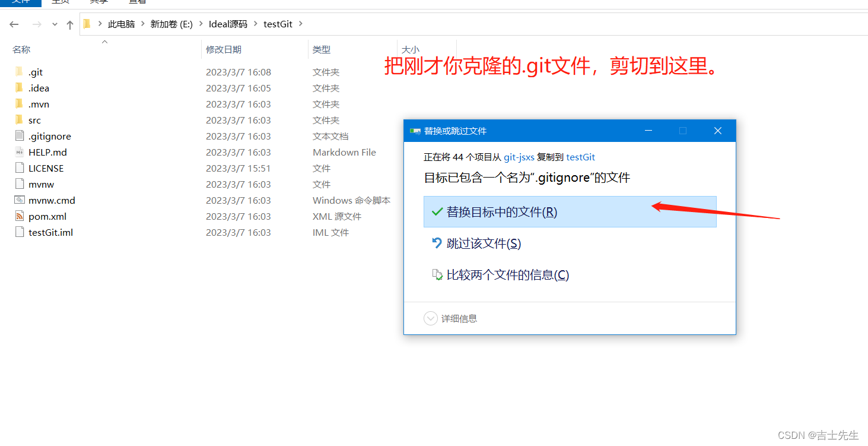Click the .git folder name

coord(36,72)
